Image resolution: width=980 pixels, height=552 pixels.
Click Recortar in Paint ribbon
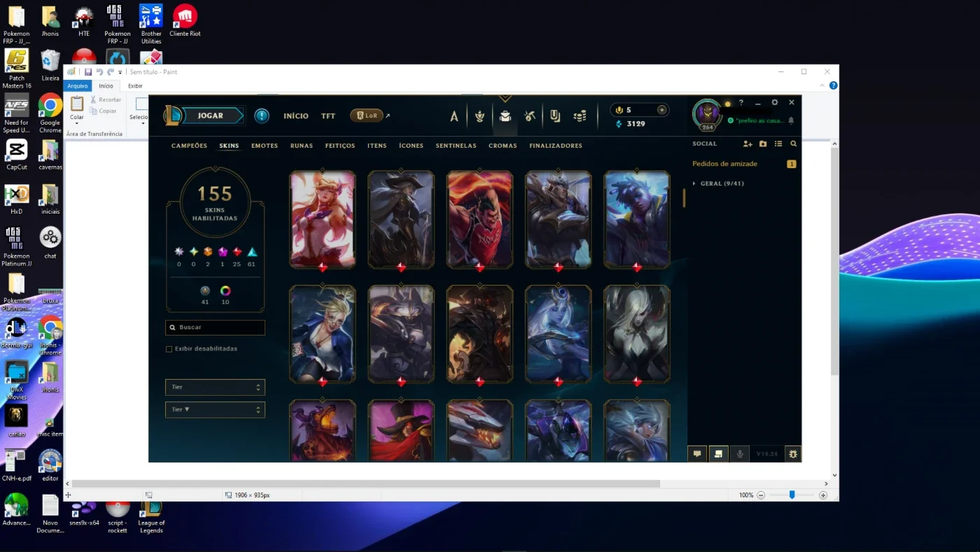point(105,99)
